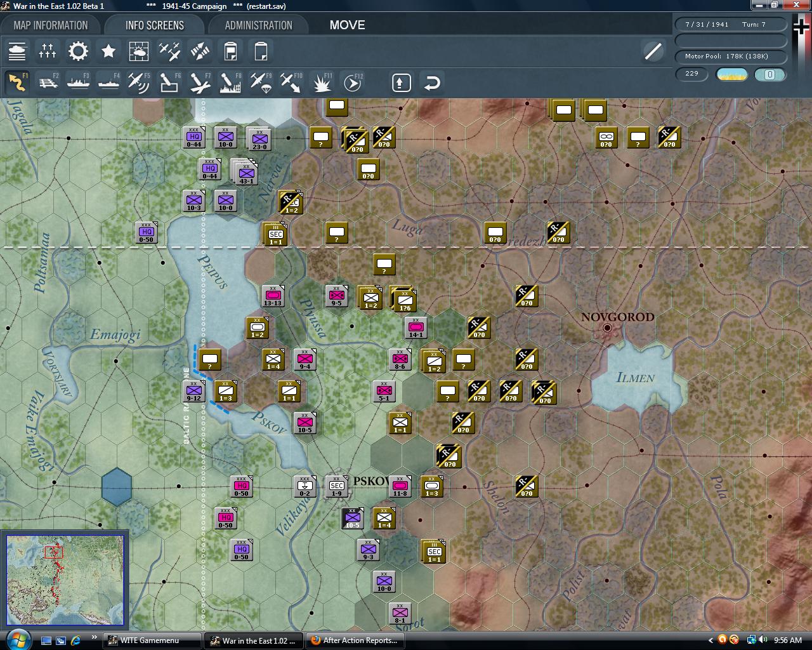The height and width of the screenshot is (650, 812).
Task: Select F6 bomb unit mode
Action: pos(169,83)
